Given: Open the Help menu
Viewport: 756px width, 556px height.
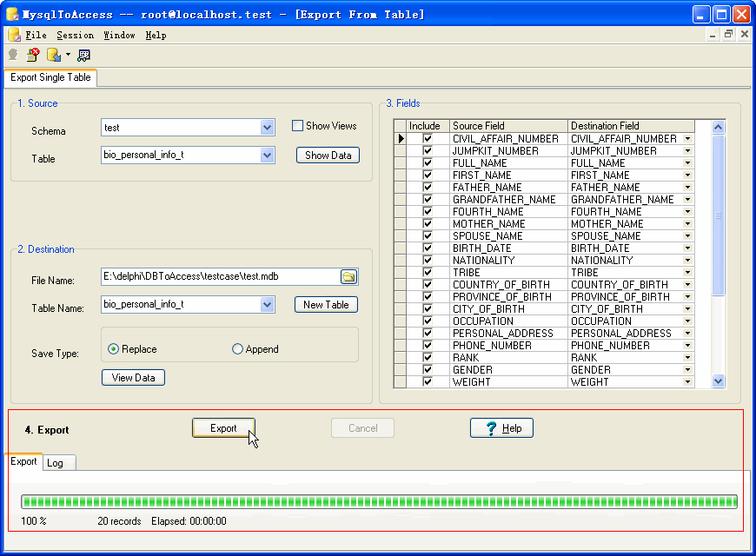Looking at the screenshot, I should pyautogui.click(x=156, y=36).
